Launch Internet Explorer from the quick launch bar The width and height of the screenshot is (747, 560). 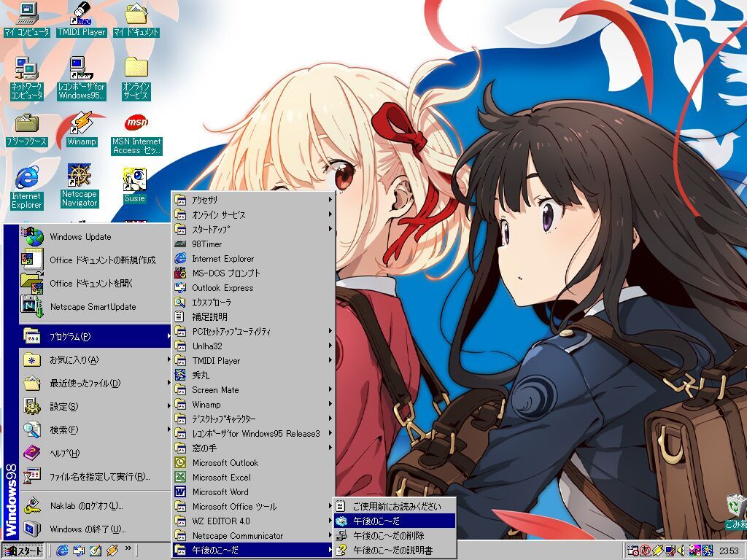pyautogui.click(x=62, y=551)
